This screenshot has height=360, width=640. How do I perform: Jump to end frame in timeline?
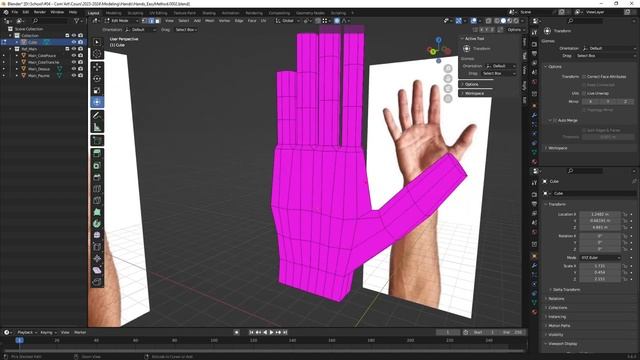(285, 332)
